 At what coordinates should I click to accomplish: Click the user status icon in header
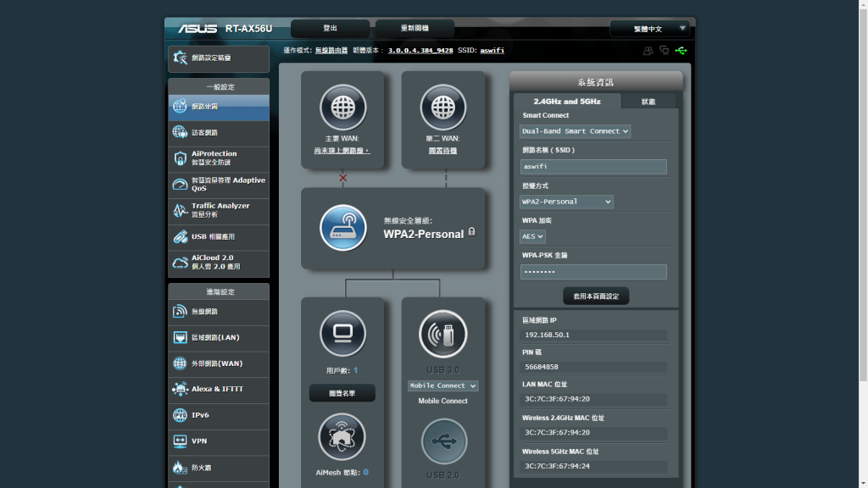(648, 51)
